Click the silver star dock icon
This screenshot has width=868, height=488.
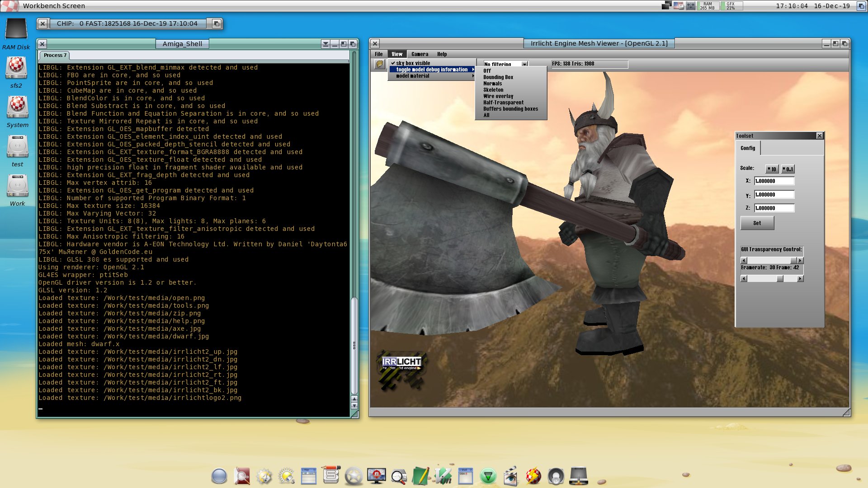[x=354, y=476]
